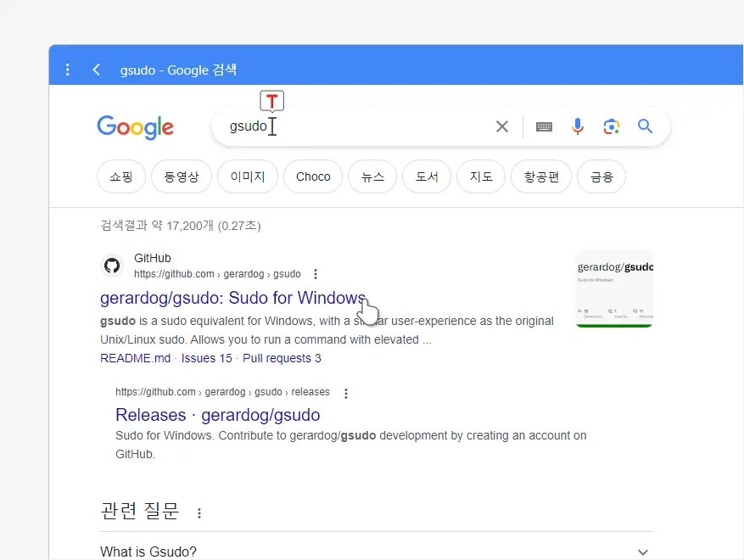
Task: Open the 지도 search filter
Action: click(x=480, y=176)
